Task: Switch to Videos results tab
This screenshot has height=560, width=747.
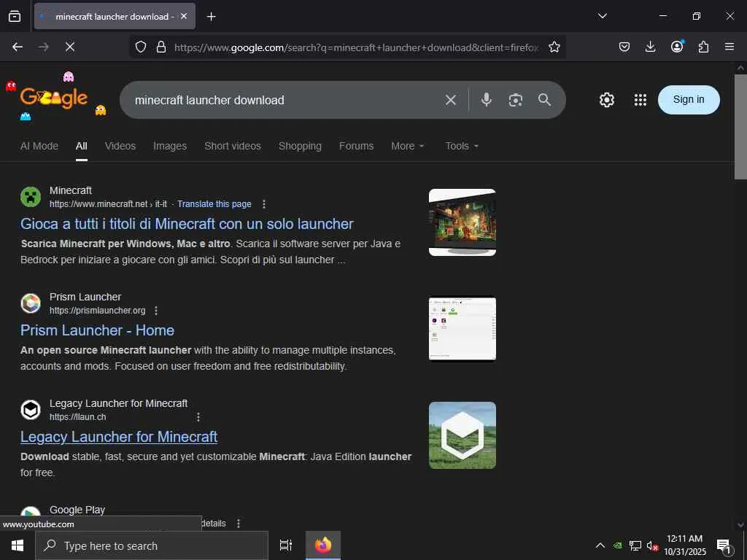Action: (x=120, y=146)
